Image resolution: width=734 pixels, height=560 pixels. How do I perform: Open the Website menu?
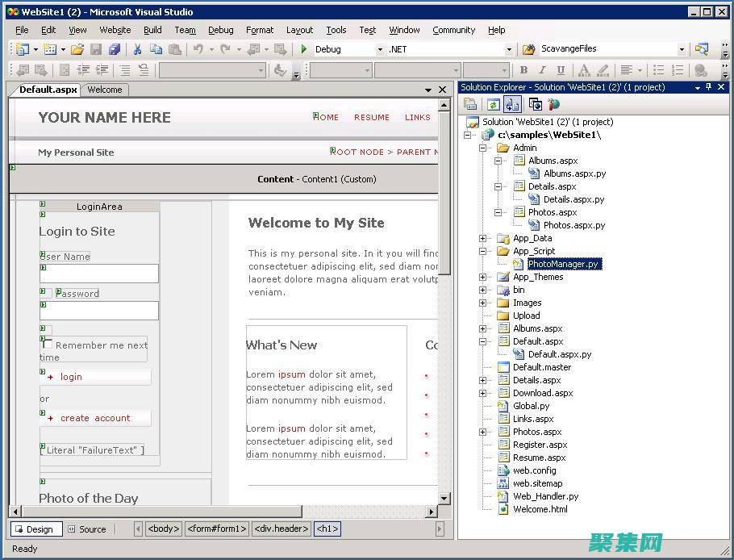pos(115,30)
